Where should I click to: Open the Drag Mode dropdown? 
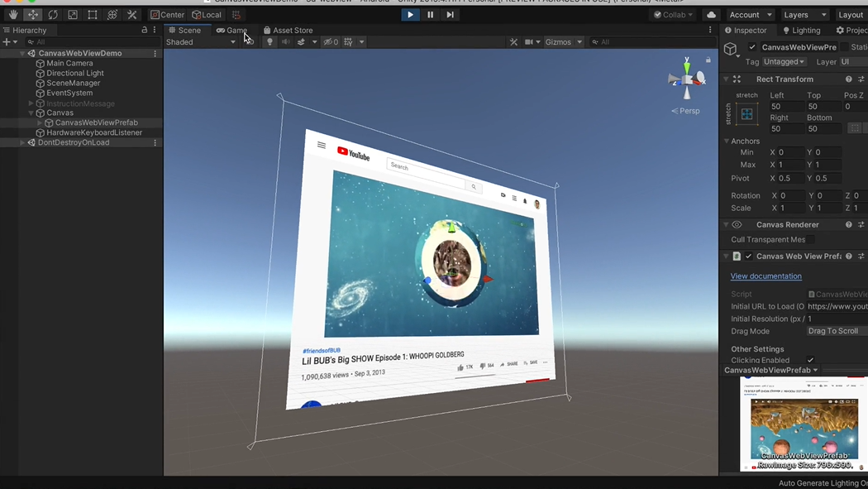coord(837,331)
